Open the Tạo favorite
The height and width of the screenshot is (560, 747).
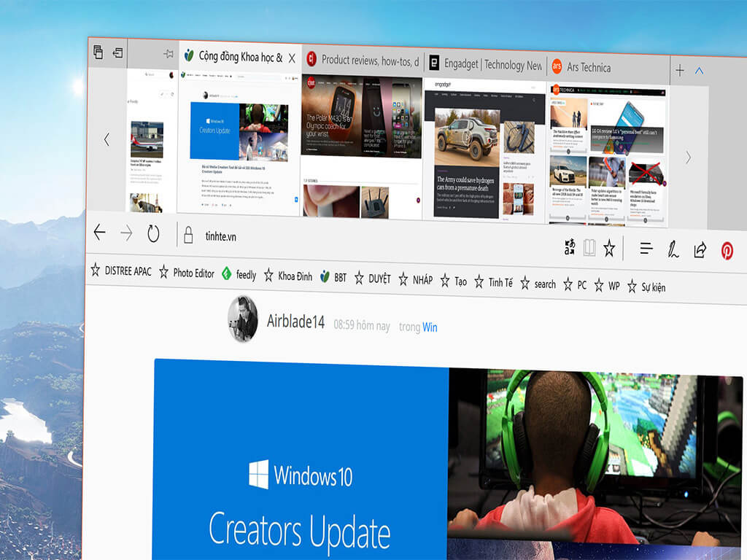[x=454, y=281]
